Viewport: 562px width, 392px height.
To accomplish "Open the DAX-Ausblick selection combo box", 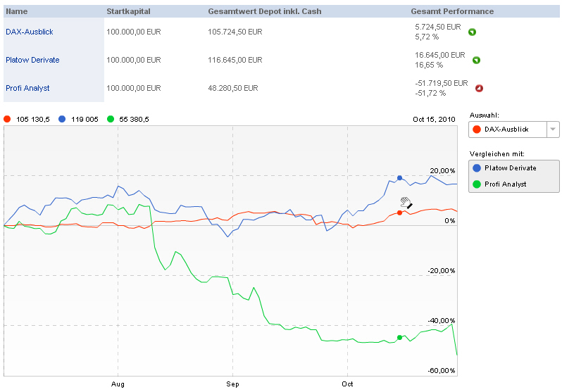I will coord(507,129).
